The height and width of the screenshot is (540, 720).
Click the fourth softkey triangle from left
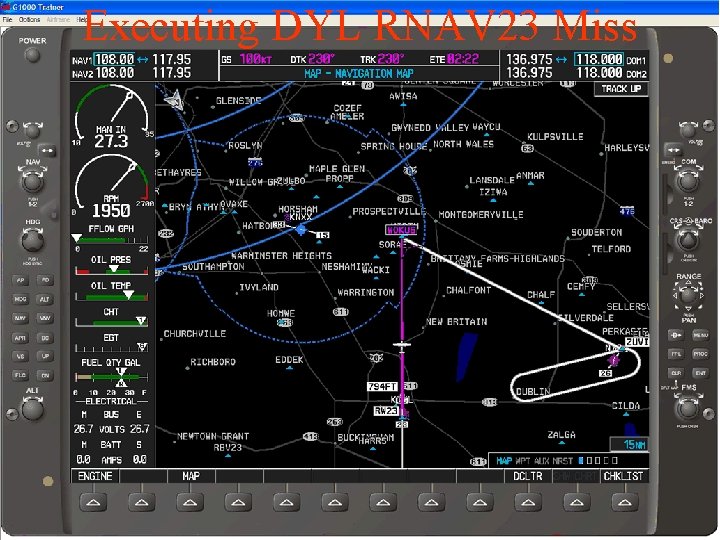[x=238, y=502]
